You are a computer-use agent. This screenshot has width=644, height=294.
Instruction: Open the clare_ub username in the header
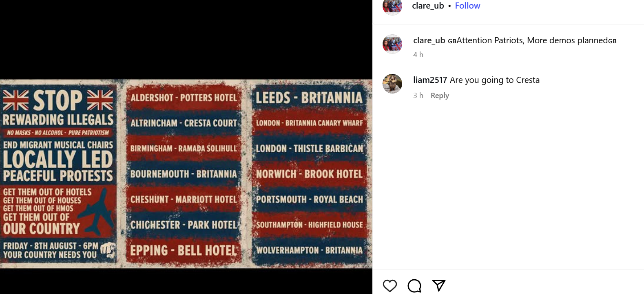click(x=428, y=6)
